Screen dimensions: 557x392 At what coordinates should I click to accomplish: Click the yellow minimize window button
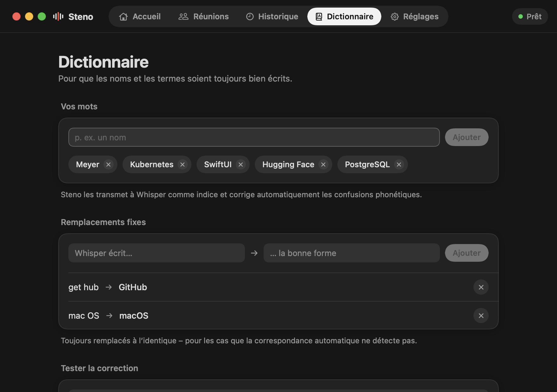pyautogui.click(x=29, y=16)
